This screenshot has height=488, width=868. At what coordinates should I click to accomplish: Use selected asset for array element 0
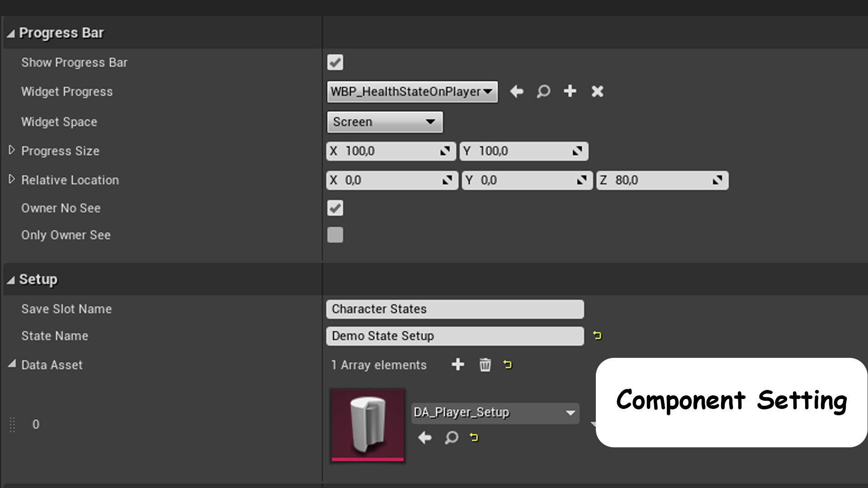(424, 437)
